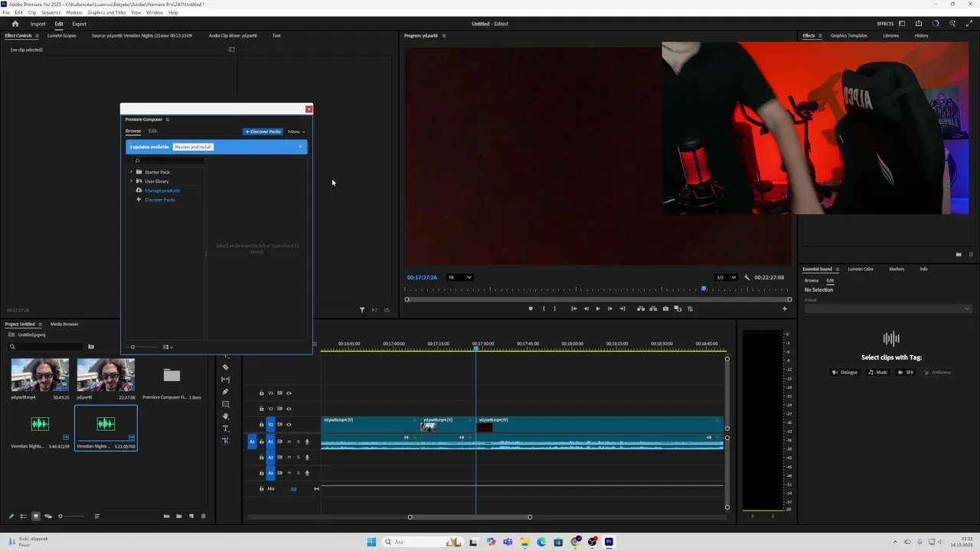Expand the Starter Pack folder
980x551 pixels.
click(131, 172)
